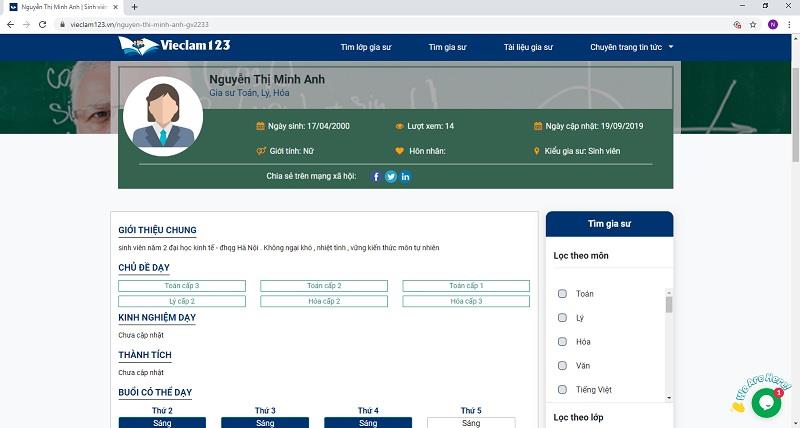Check the Văn subject filter
The width and height of the screenshot is (800, 428).
[x=562, y=366]
